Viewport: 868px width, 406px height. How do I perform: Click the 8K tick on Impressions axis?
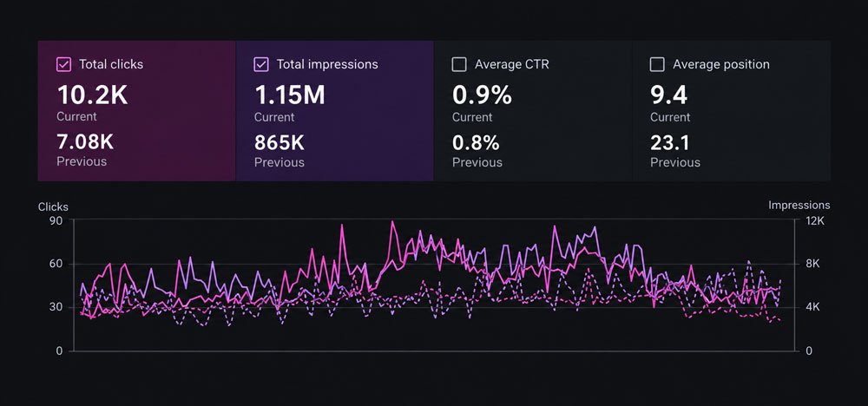812,265
